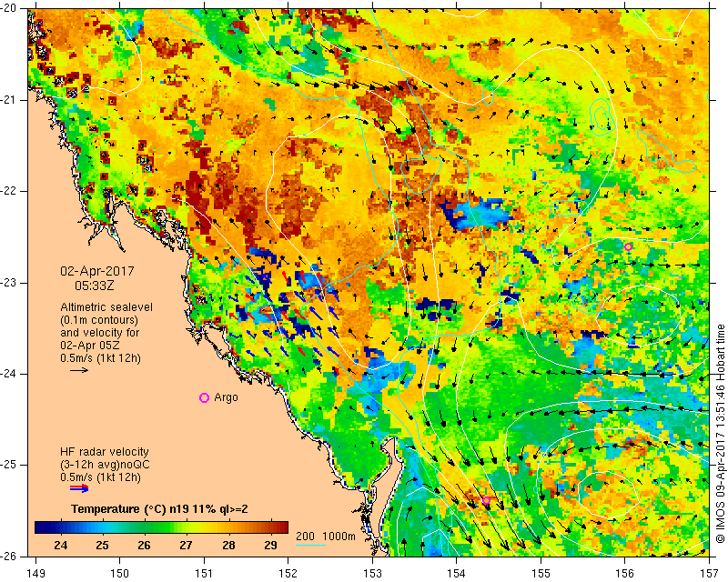This screenshot has height=582, width=728.
Task: Click the "05:33Z" time label
Action: tap(95, 286)
